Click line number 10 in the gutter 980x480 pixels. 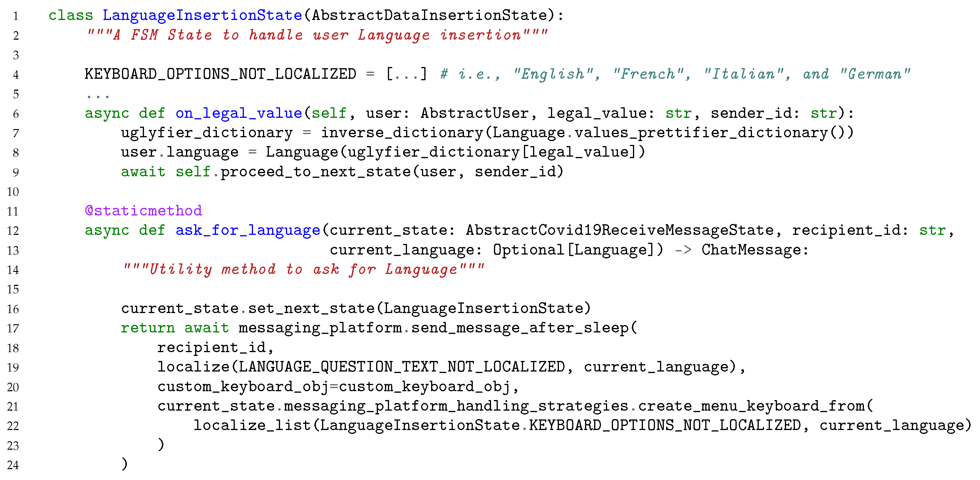13,191
